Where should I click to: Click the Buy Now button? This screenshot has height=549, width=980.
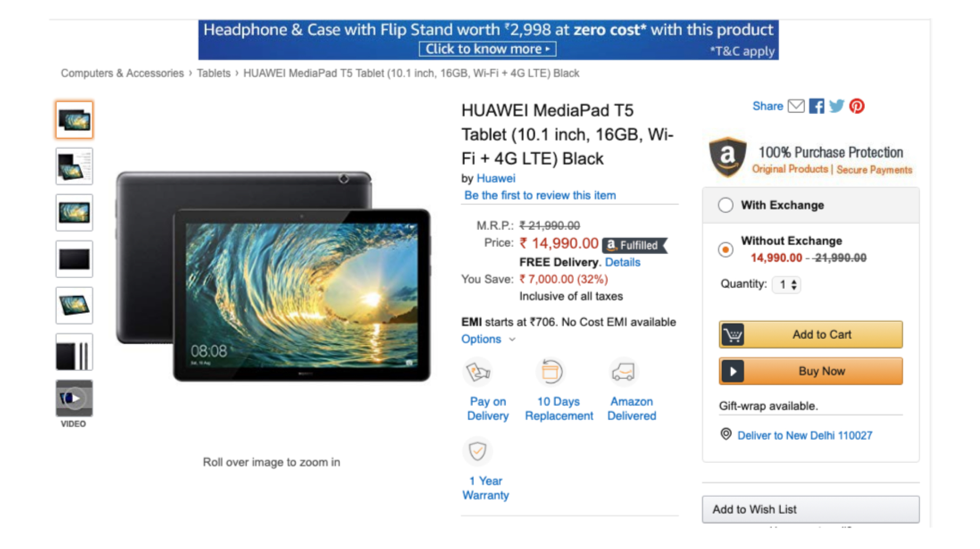point(811,371)
